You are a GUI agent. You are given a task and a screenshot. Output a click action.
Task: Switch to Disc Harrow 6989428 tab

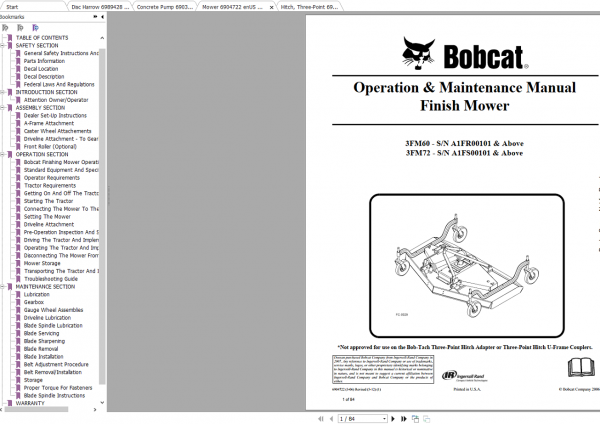pos(100,7)
